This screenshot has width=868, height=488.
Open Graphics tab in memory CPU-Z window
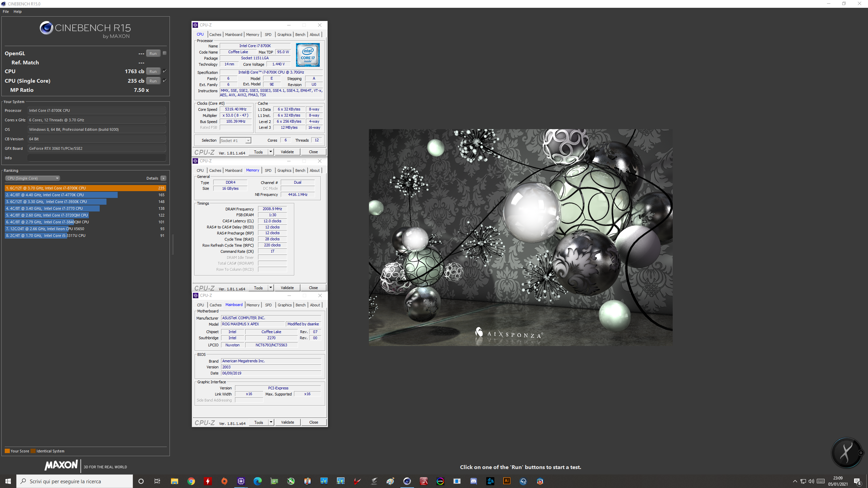[x=284, y=170]
